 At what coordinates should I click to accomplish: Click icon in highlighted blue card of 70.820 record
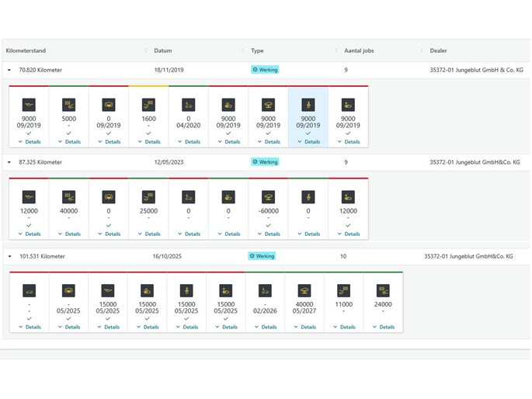coord(308,105)
